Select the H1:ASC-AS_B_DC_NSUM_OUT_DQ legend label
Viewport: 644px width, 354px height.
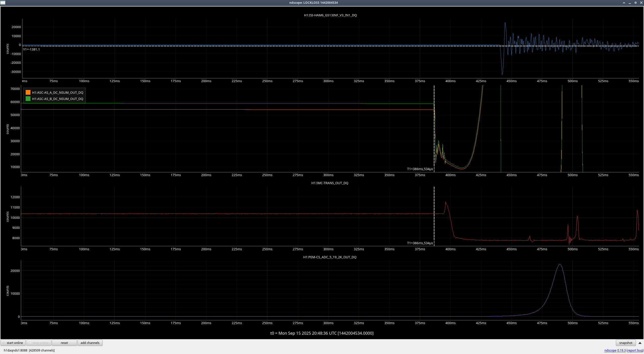tap(58, 99)
